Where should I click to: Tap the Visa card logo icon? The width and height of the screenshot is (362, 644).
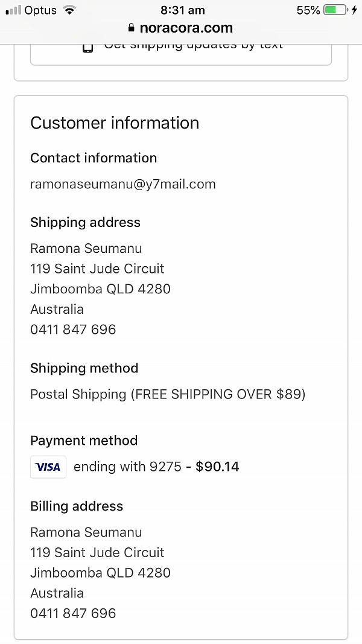tap(48, 467)
